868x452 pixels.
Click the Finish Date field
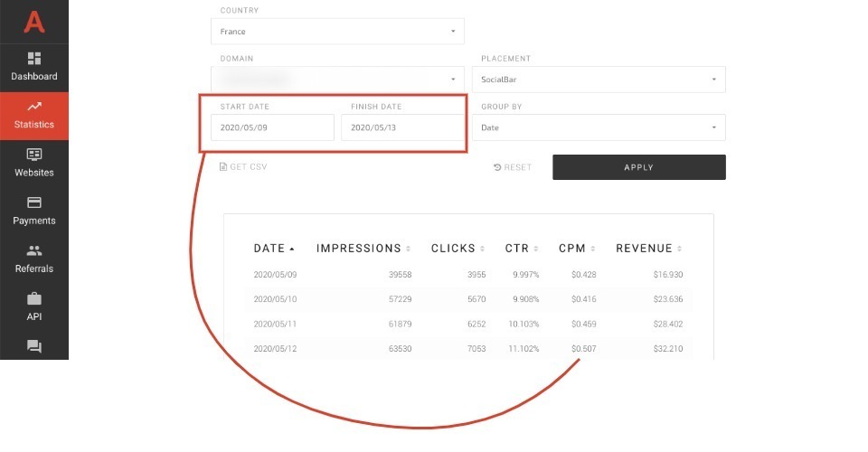[402, 127]
